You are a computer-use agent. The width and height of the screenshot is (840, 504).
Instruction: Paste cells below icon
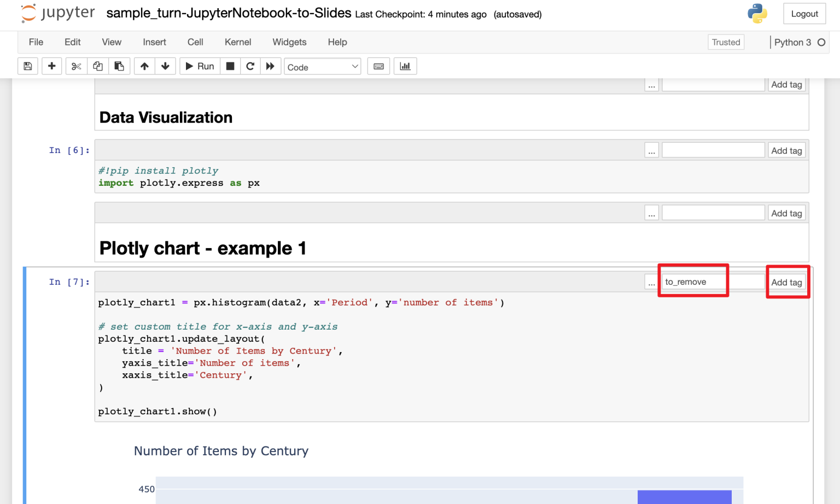click(x=119, y=66)
